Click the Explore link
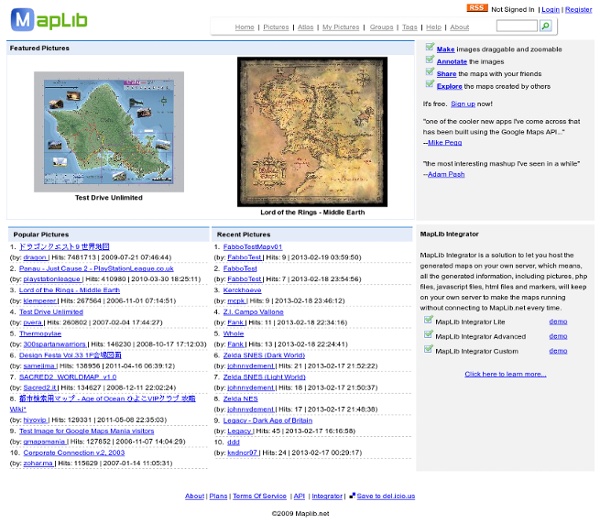 [449, 86]
